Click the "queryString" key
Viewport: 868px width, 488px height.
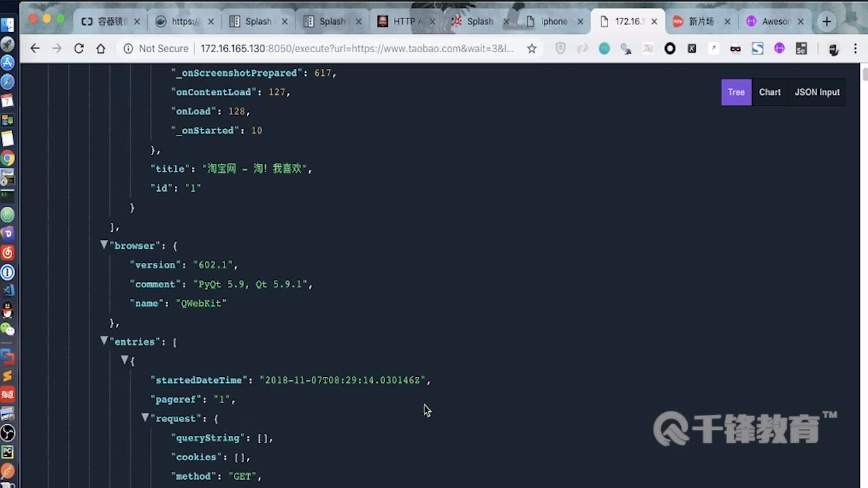pos(210,438)
